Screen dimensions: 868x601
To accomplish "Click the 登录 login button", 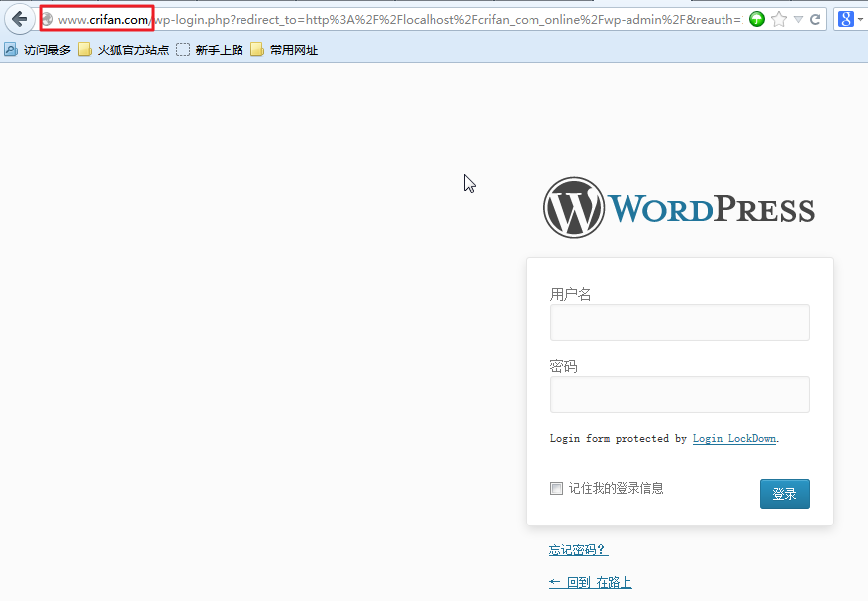I will 785,494.
